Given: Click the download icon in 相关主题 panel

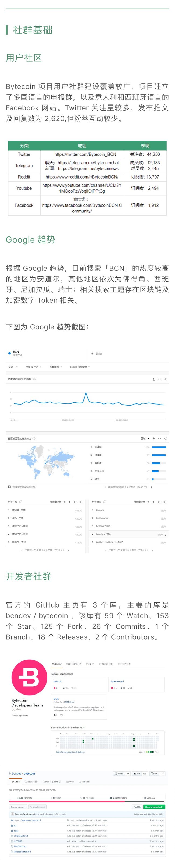Looking at the screenshot, I should (x=70, y=502).
